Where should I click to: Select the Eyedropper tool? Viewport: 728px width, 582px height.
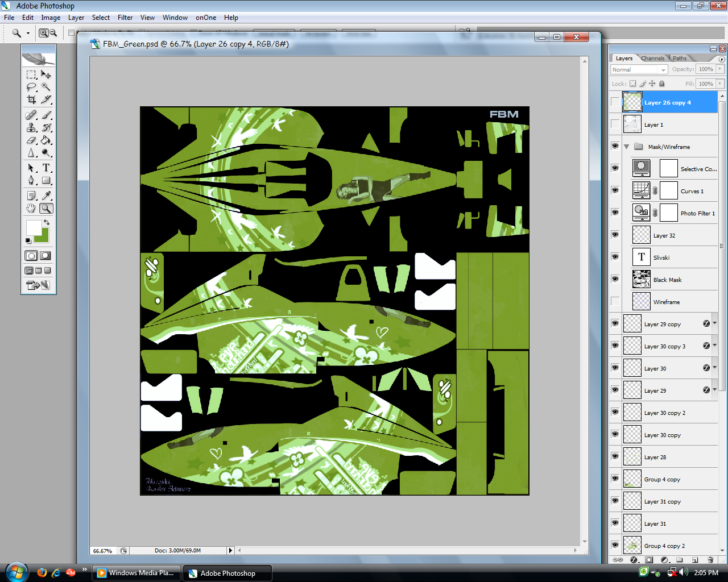[x=46, y=196]
